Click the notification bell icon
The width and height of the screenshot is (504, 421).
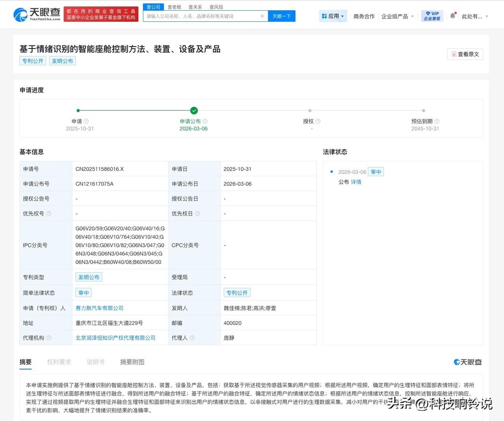pyautogui.click(x=453, y=16)
